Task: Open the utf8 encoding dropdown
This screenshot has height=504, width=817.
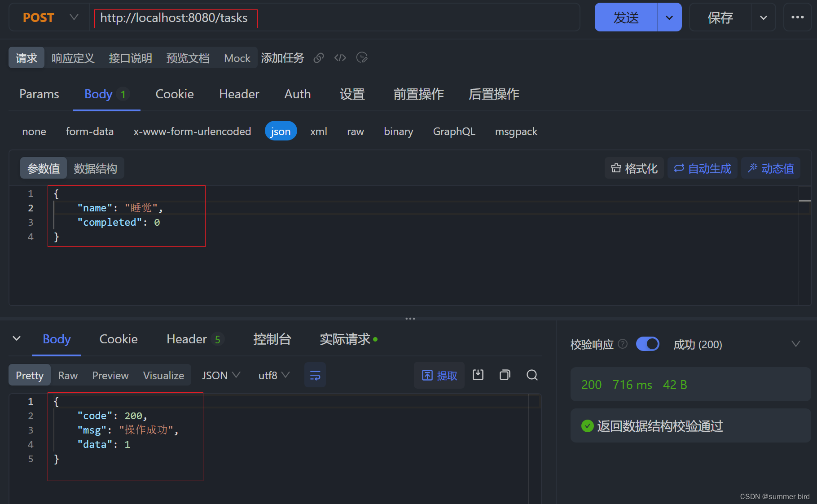Action: click(274, 375)
